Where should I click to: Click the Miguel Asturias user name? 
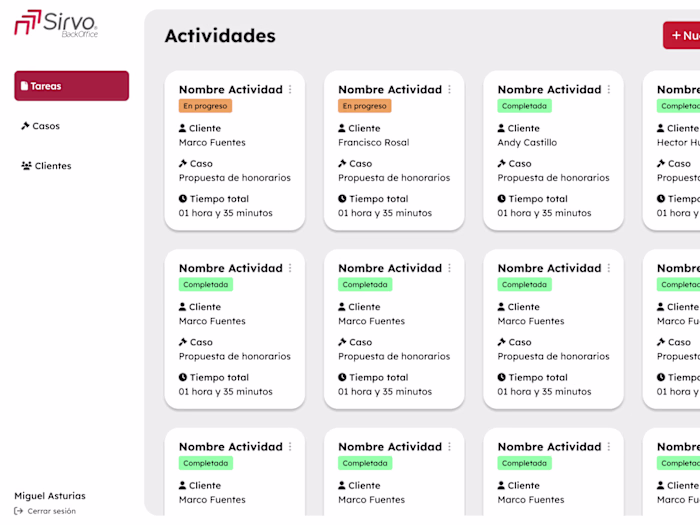click(50, 496)
